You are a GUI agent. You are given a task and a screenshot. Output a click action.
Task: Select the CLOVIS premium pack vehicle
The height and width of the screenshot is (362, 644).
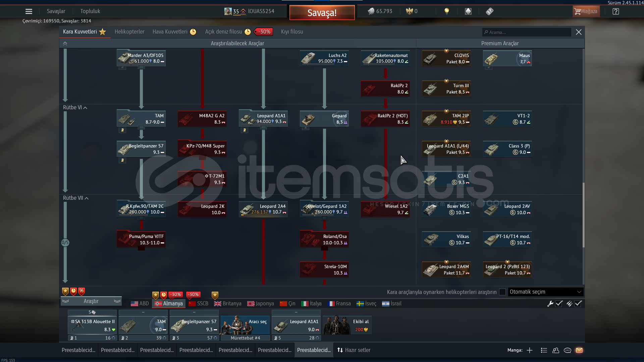point(446,58)
